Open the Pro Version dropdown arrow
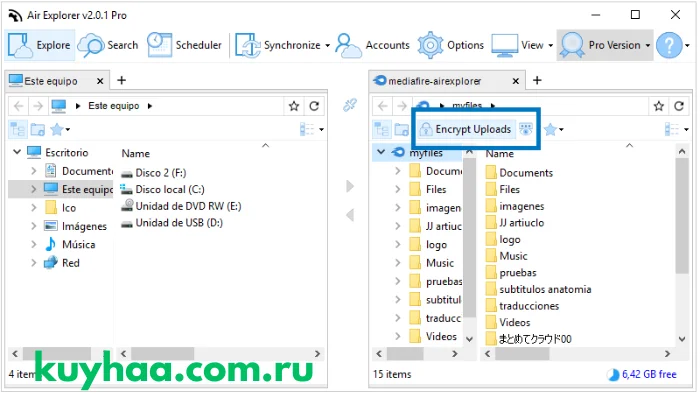 pos(648,46)
